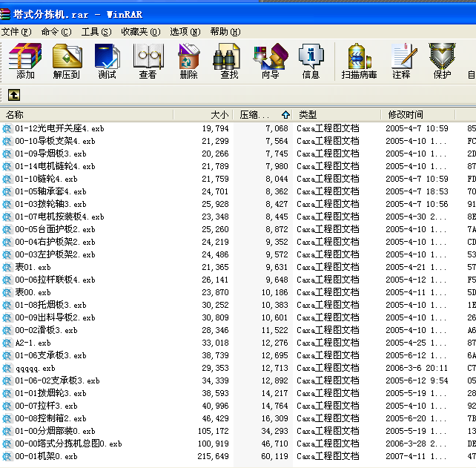Click the WinRAR books icon in title bar
This screenshot has width=476, height=468.
pyautogui.click(x=5, y=14)
